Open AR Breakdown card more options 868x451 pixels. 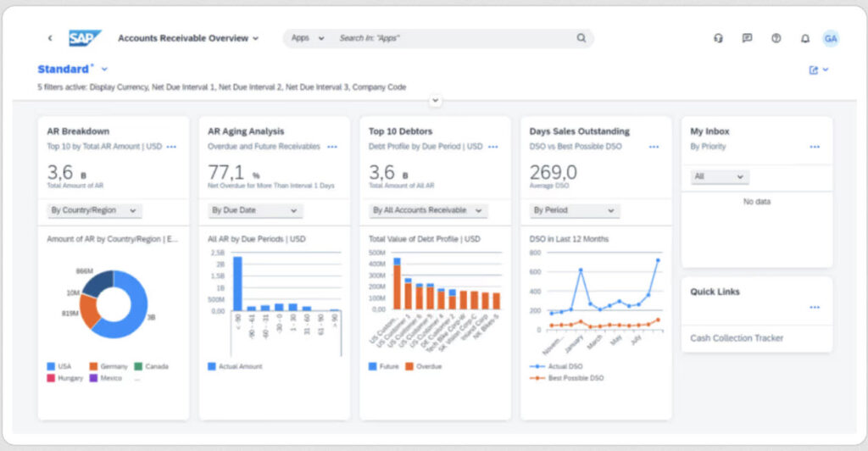(x=171, y=147)
